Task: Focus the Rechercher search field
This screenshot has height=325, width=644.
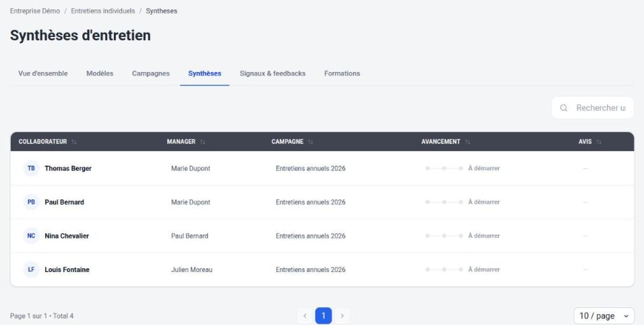Action: [x=592, y=108]
